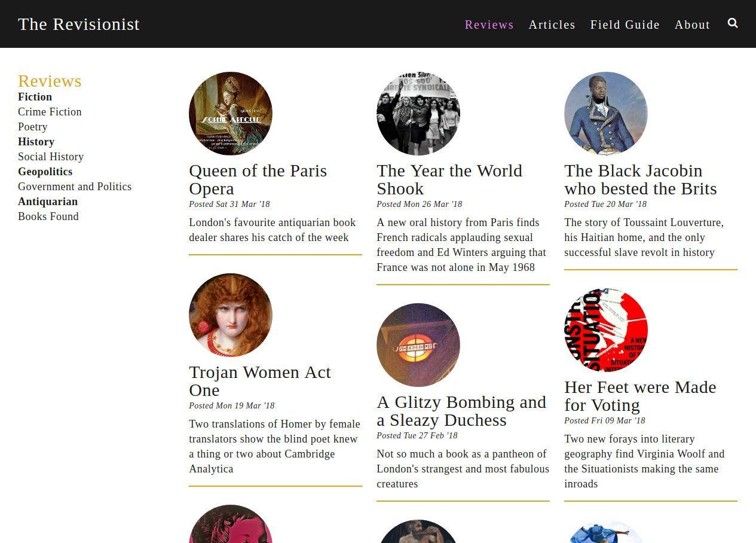The image size is (756, 543).
Task: Open the Toussaint Louverture portrait thumbnail
Action: click(x=606, y=114)
